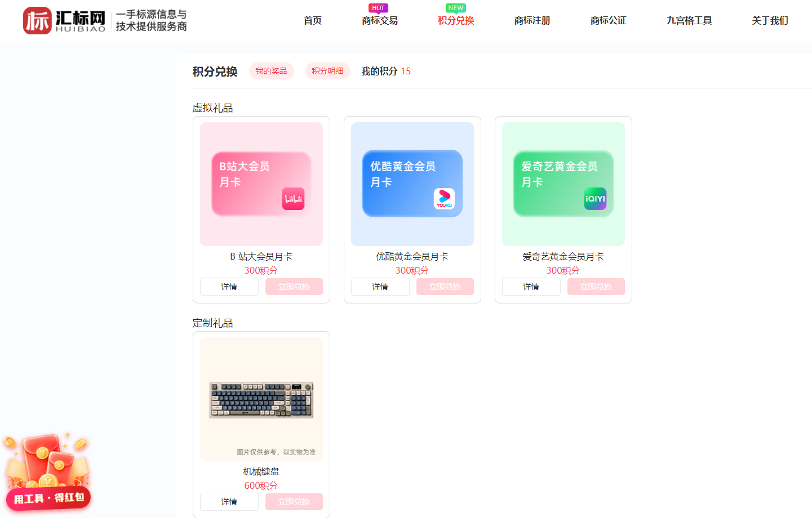
Task: Click the mechanical keyboard product image
Action: click(x=261, y=399)
